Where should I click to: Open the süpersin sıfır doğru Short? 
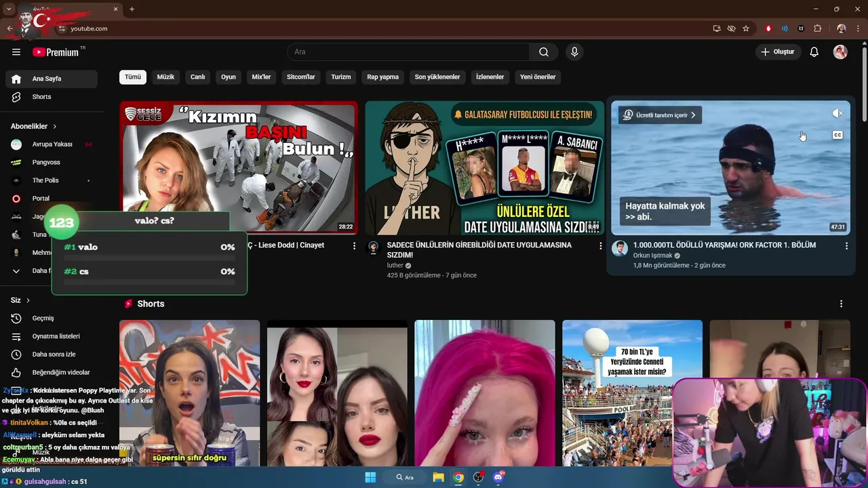click(x=189, y=393)
